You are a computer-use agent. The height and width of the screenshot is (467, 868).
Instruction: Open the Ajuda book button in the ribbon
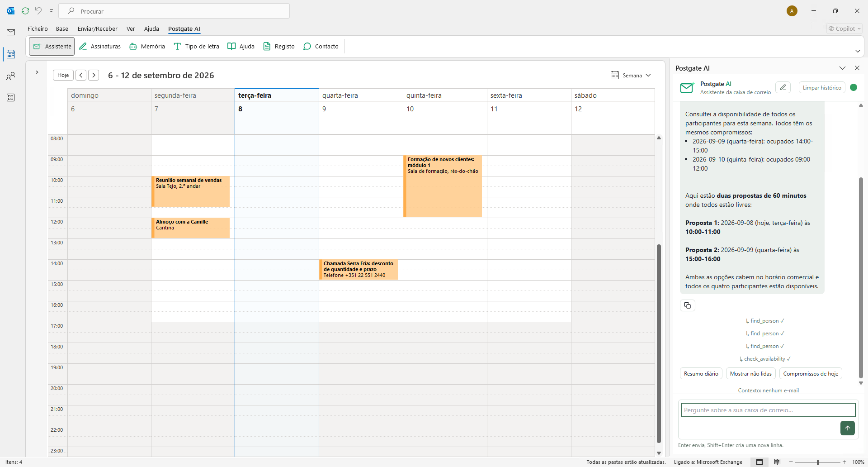coord(241,46)
